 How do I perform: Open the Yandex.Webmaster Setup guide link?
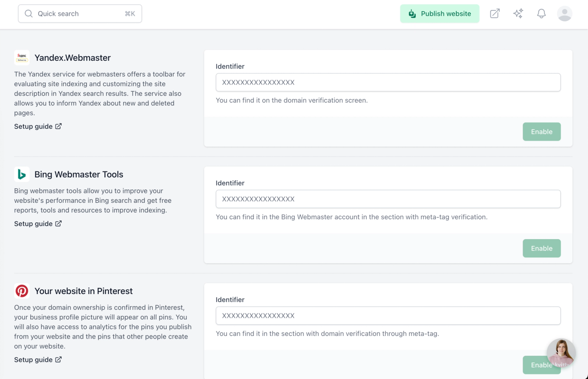click(x=38, y=126)
